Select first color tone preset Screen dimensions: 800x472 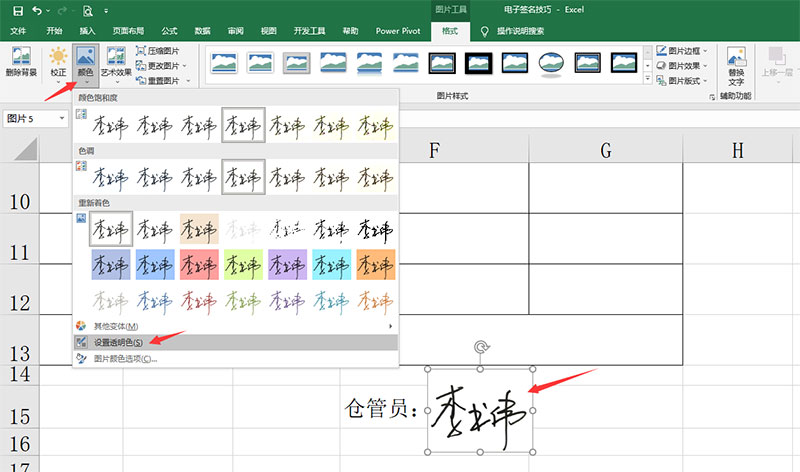coord(110,177)
